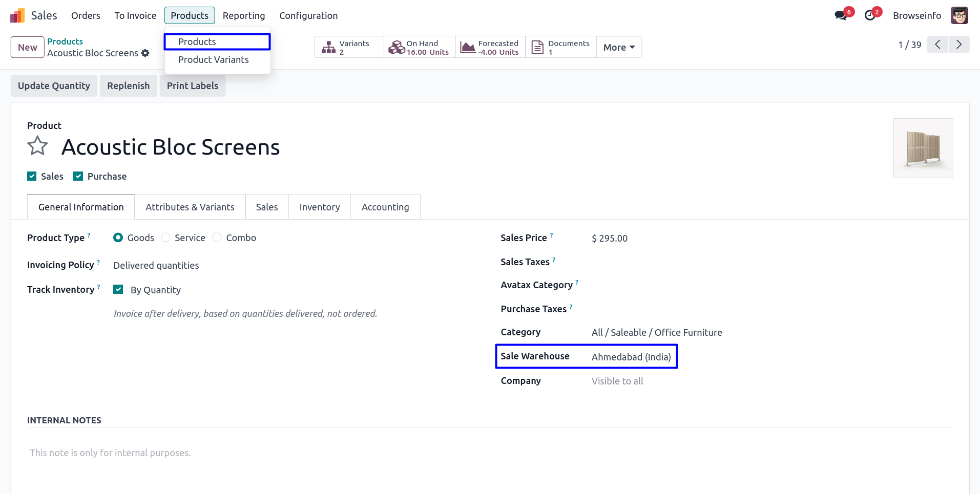Choose Product Variants from menu
The image size is (980, 494).
pos(213,60)
